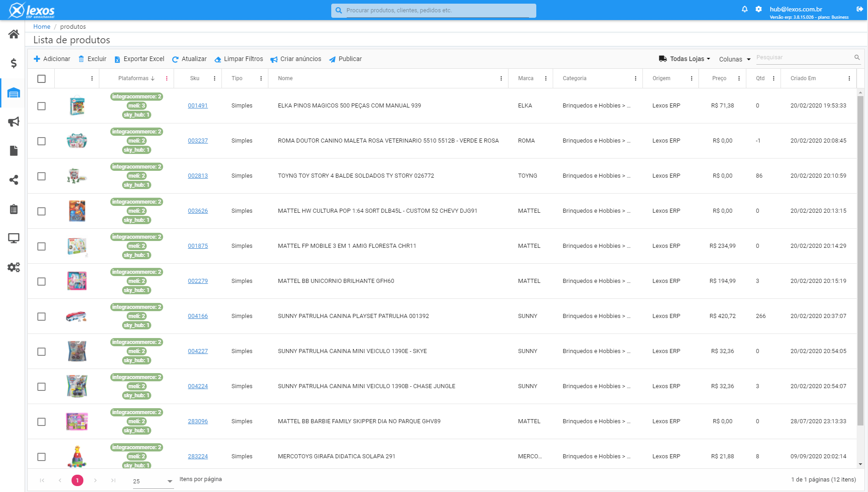868x492 pixels.
Task: Open the Marca column menu dots
Action: (x=546, y=78)
